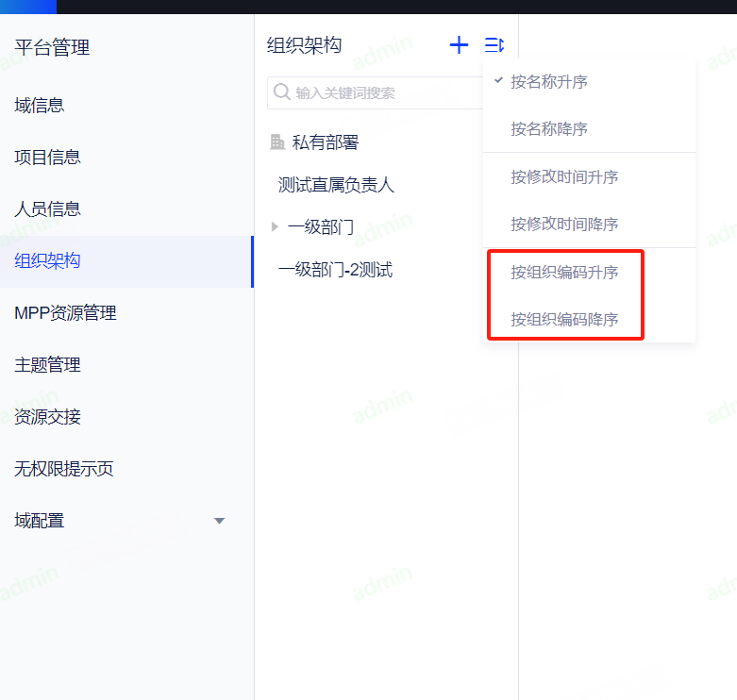The image size is (737, 700).
Task: Go to 项目信息 page
Action: (47, 157)
